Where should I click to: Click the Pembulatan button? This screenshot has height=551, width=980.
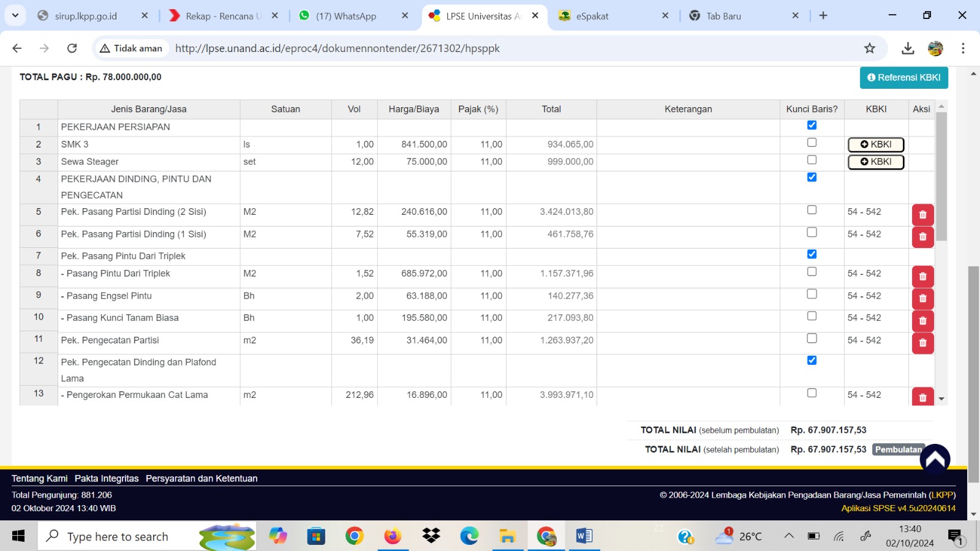(897, 449)
